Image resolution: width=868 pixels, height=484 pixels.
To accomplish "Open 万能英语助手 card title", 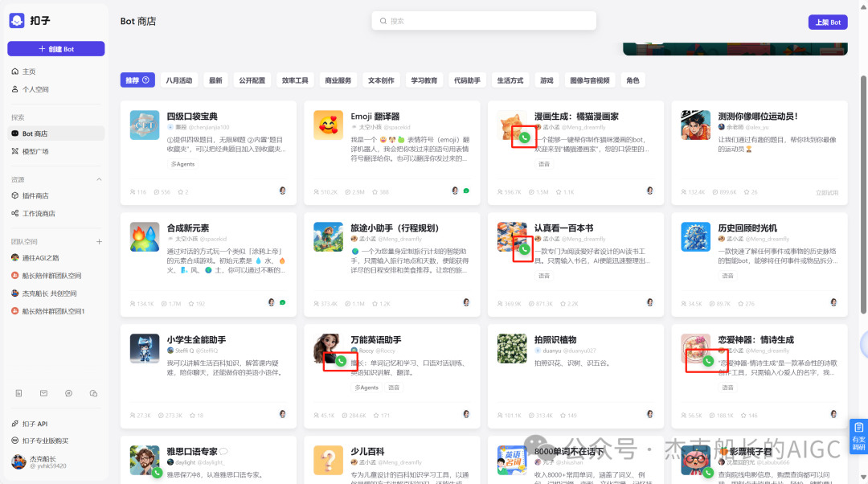I will pos(376,340).
